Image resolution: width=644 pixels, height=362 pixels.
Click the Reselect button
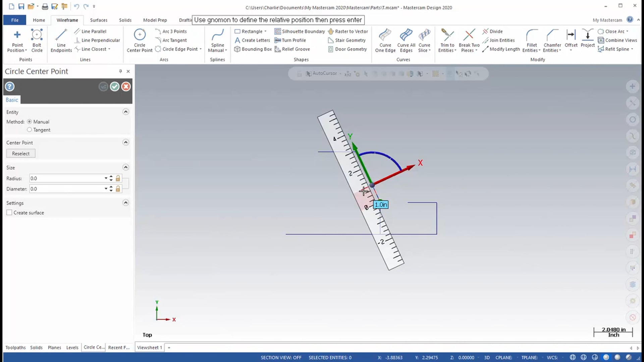(x=21, y=154)
